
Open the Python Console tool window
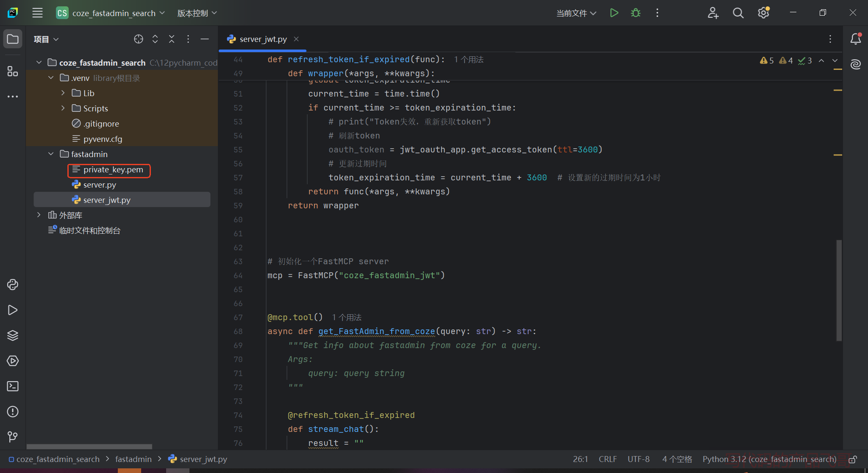pos(13,285)
